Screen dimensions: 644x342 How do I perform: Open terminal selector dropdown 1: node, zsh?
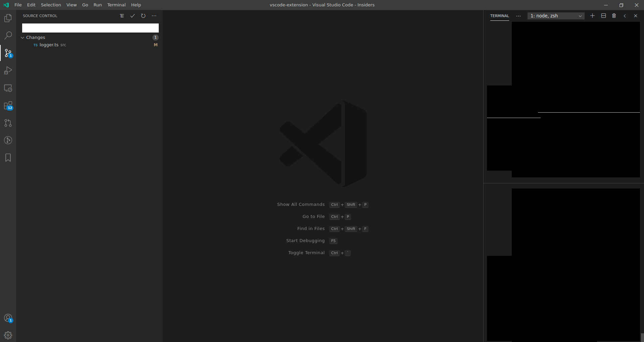[556, 16]
